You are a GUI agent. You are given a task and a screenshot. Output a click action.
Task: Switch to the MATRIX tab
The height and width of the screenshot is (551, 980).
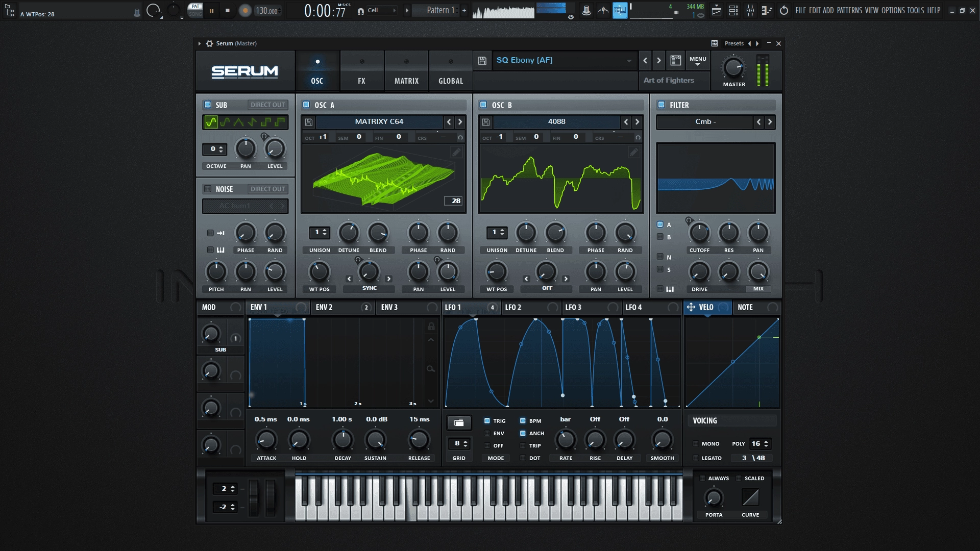406,71
